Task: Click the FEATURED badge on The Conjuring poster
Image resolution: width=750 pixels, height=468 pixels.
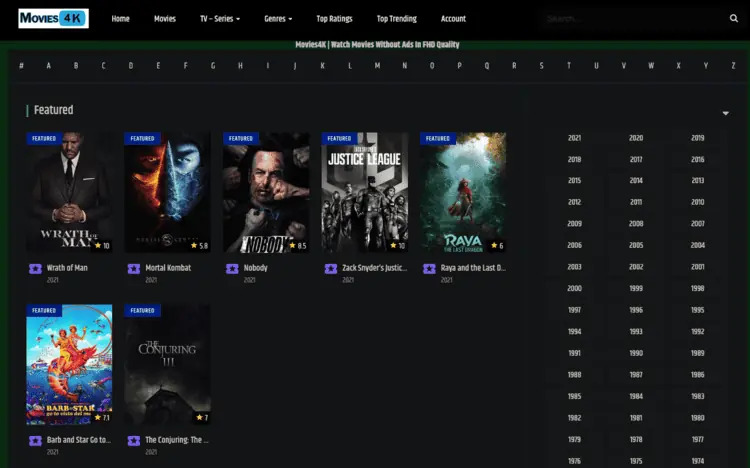Action: click(x=143, y=311)
